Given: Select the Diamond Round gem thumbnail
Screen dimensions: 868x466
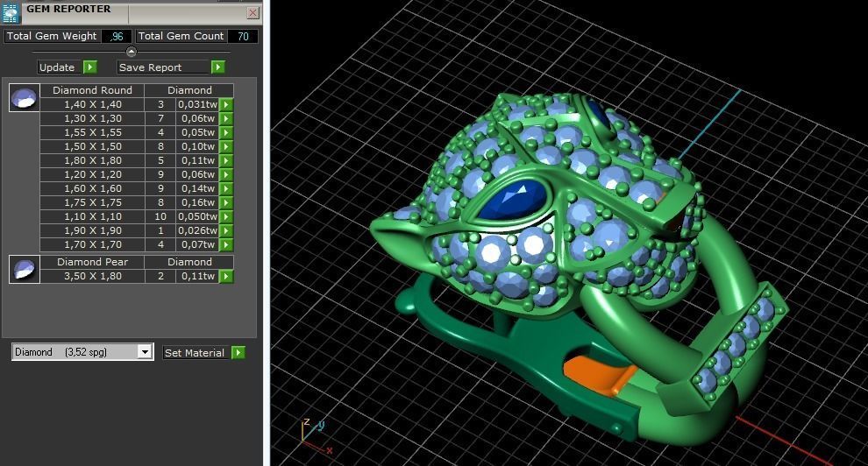Looking at the screenshot, I should (25, 98).
